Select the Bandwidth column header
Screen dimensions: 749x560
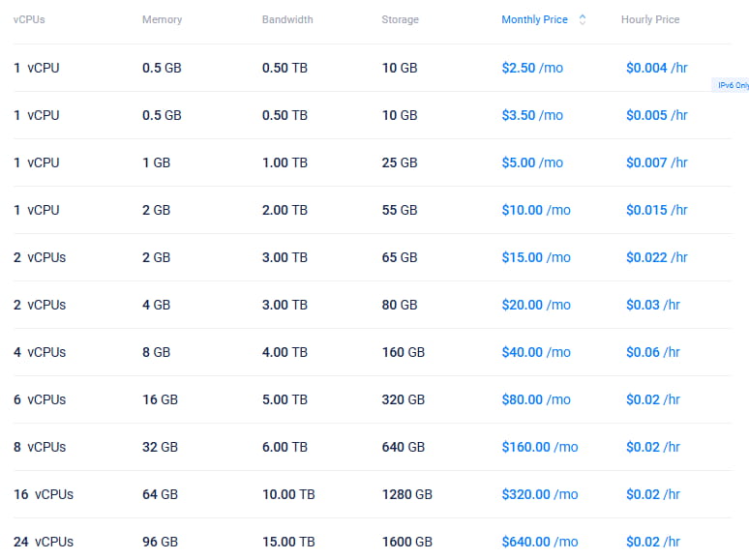[287, 19]
